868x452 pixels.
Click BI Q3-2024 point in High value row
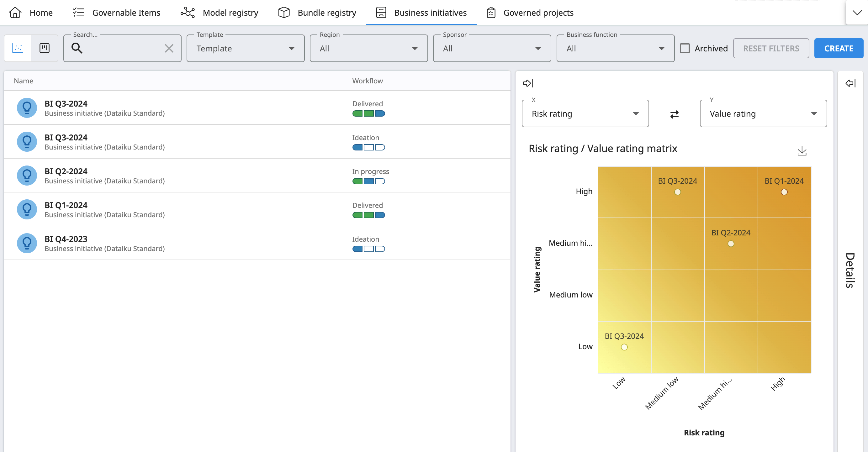(x=678, y=192)
